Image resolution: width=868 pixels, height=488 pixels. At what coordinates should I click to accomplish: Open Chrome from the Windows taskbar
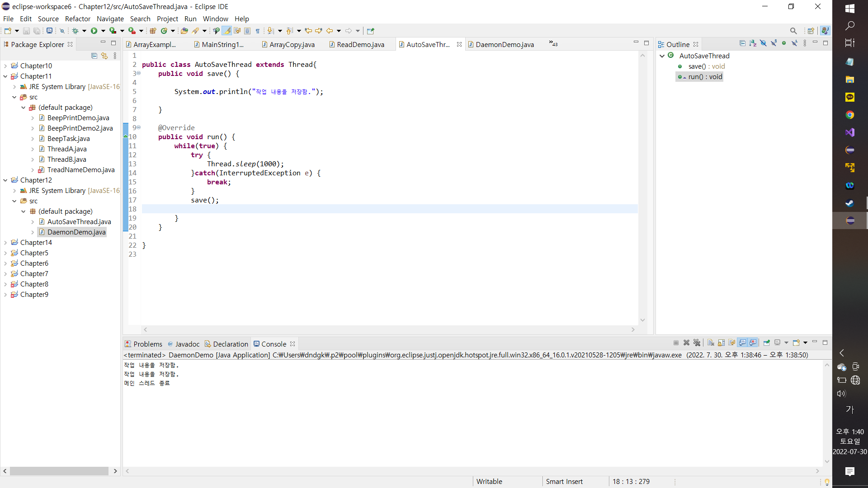pyautogui.click(x=849, y=115)
